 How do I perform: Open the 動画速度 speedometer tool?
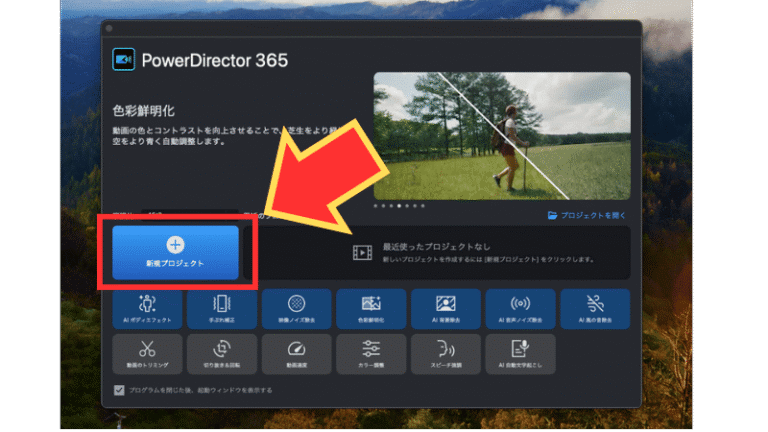pyautogui.click(x=297, y=354)
